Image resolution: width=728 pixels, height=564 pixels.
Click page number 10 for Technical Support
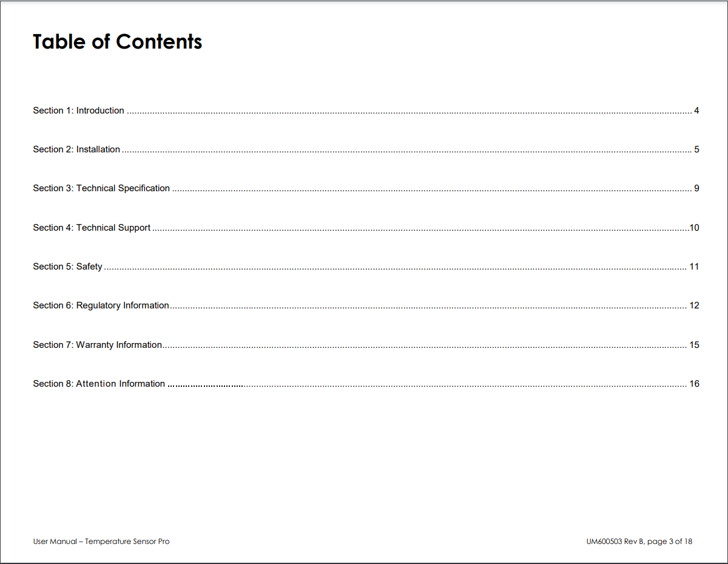coord(695,228)
